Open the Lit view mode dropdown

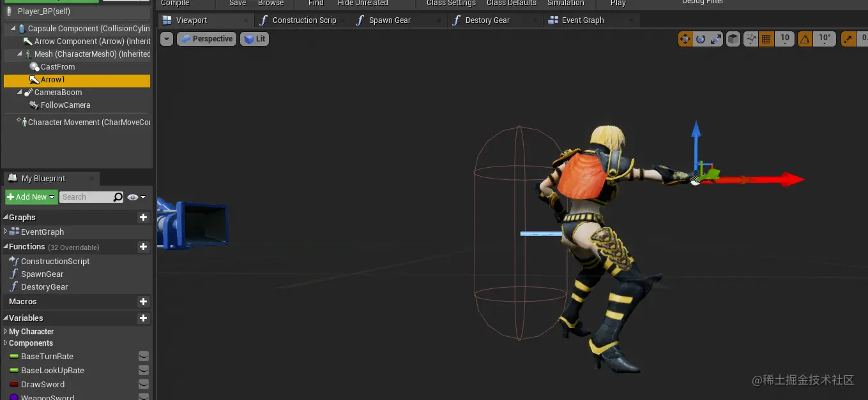(254, 39)
